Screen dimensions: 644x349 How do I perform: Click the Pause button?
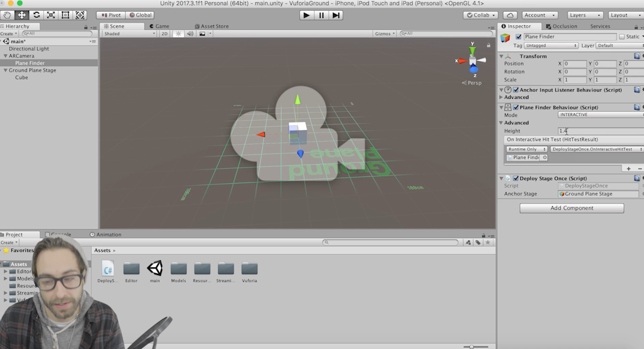[321, 15]
